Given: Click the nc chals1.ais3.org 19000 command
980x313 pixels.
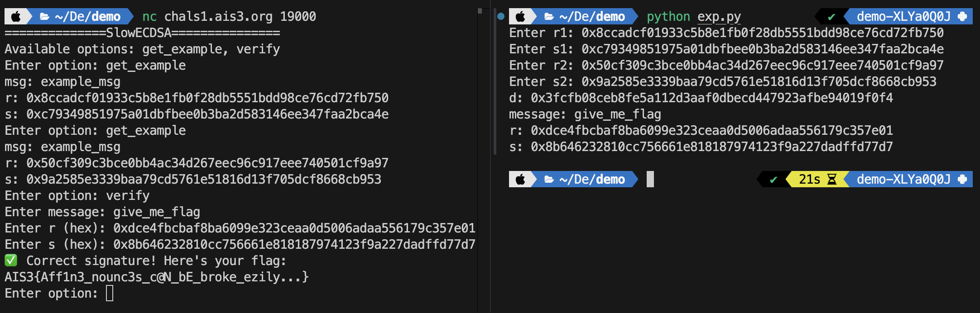Looking at the screenshot, I should click(229, 17).
